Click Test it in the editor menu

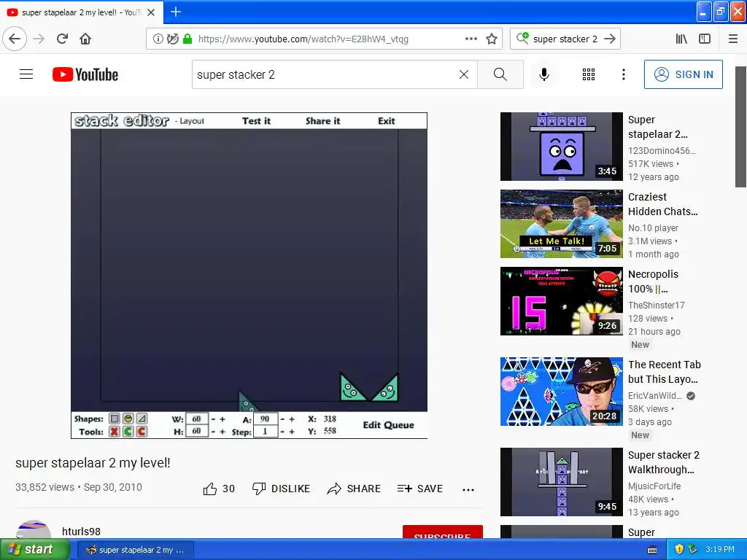(256, 121)
